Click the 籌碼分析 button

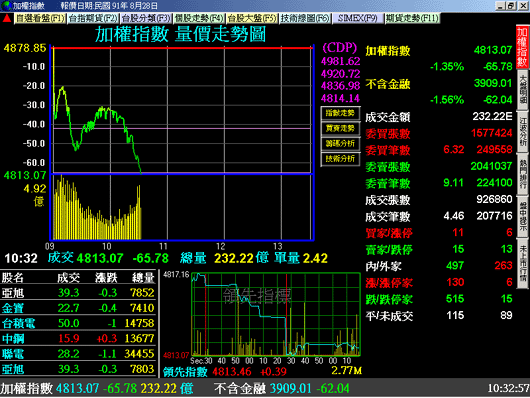pyautogui.click(x=340, y=144)
